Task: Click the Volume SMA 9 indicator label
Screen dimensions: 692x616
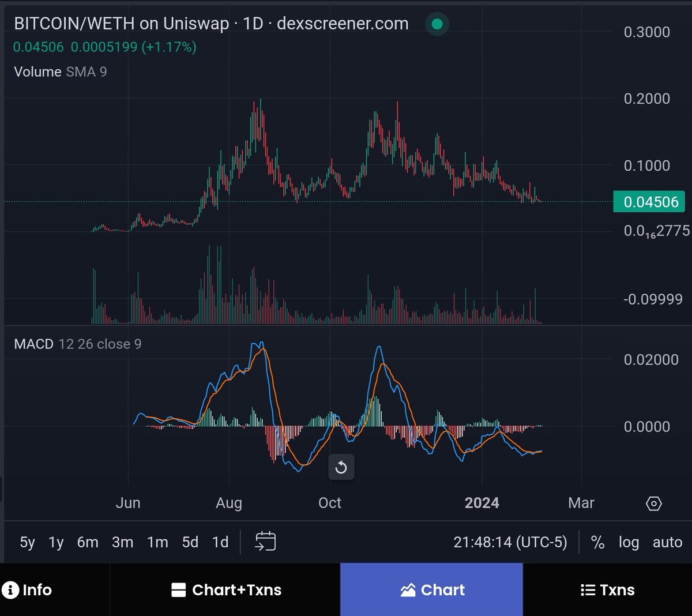Action: [x=61, y=72]
